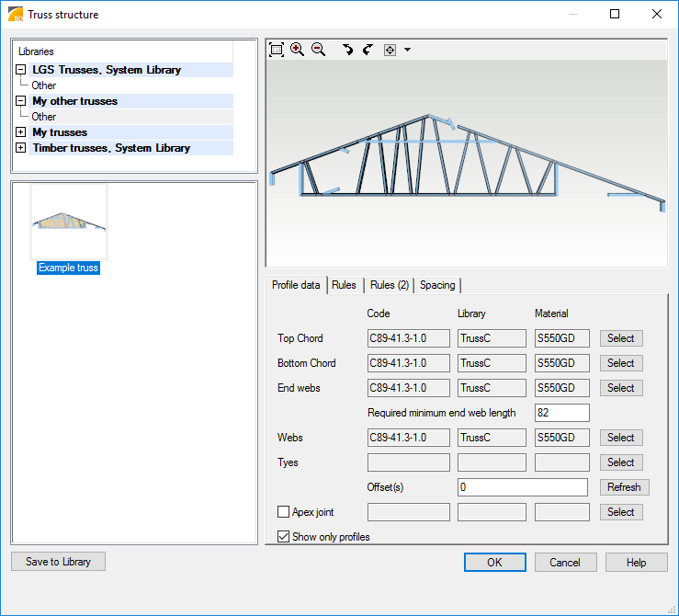
Task: Click the Refresh button beside Offset(s)
Action: tap(625, 487)
